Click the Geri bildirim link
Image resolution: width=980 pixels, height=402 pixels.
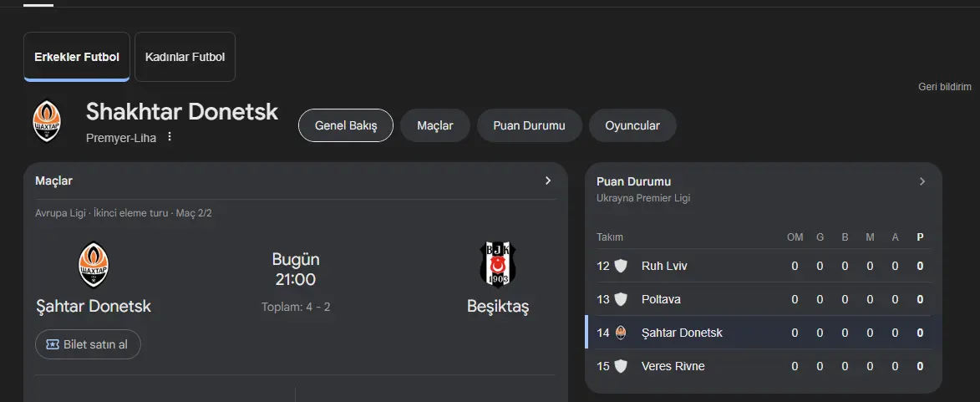pos(944,87)
